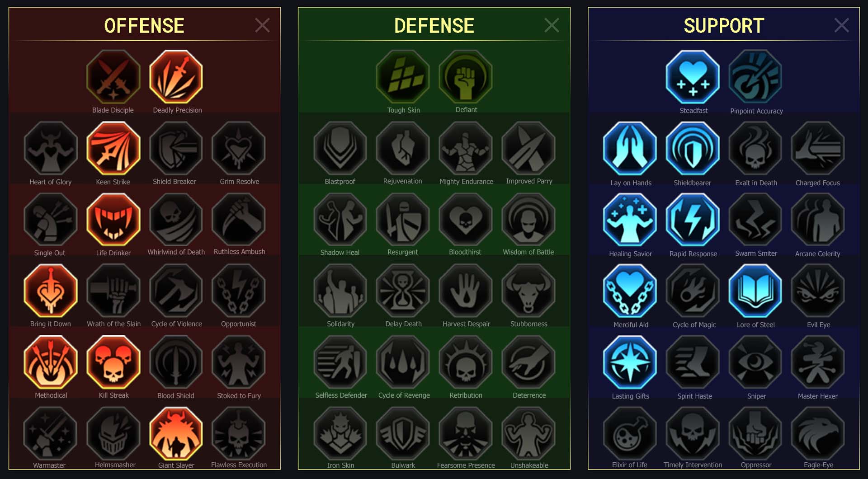This screenshot has height=479, width=868.
Task: Pick the Tough Skin defense mastery
Action: [403, 77]
